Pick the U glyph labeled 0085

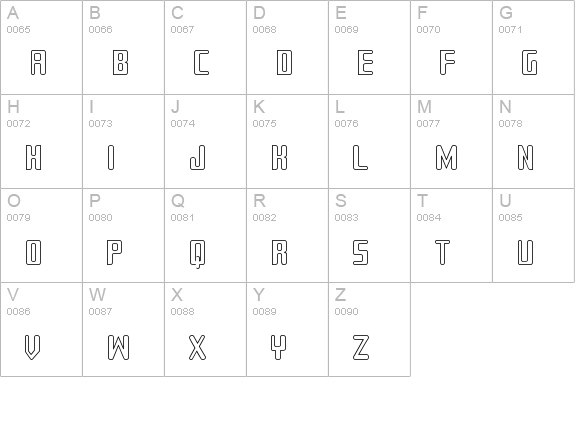[534, 235]
